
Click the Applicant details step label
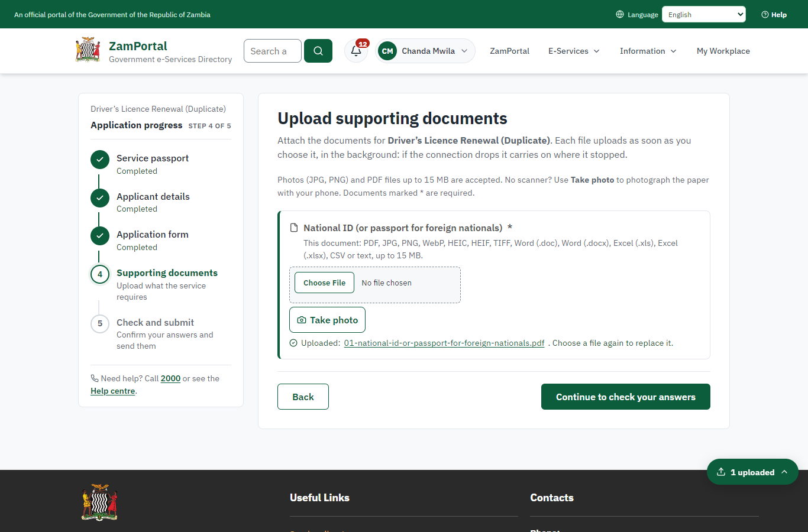[x=153, y=196]
